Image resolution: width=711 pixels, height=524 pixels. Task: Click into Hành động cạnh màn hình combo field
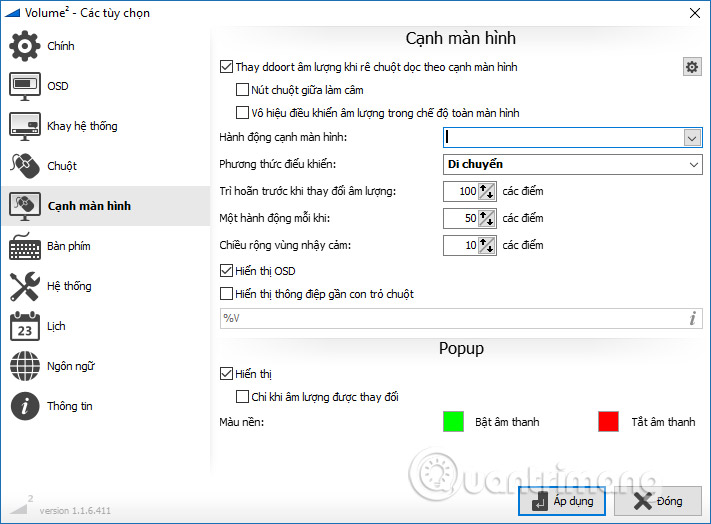[x=563, y=138]
